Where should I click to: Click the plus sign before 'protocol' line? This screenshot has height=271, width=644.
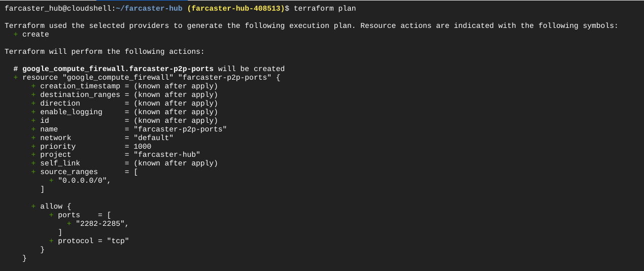coord(51,241)
